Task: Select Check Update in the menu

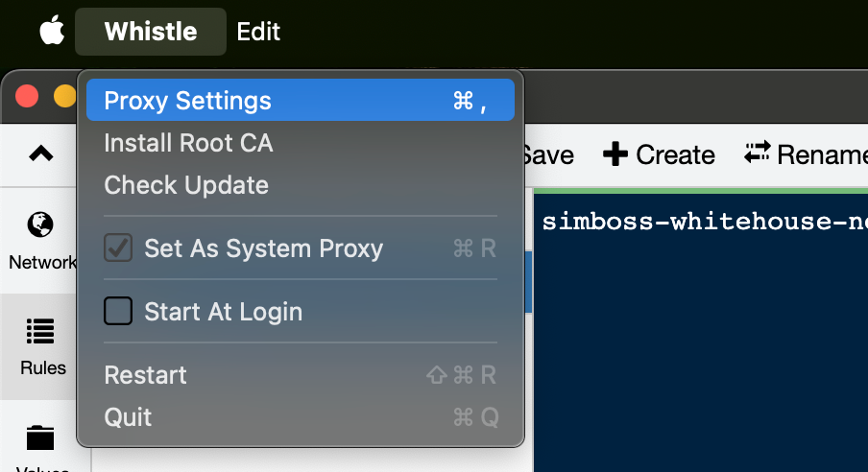Action: (186, 185)
